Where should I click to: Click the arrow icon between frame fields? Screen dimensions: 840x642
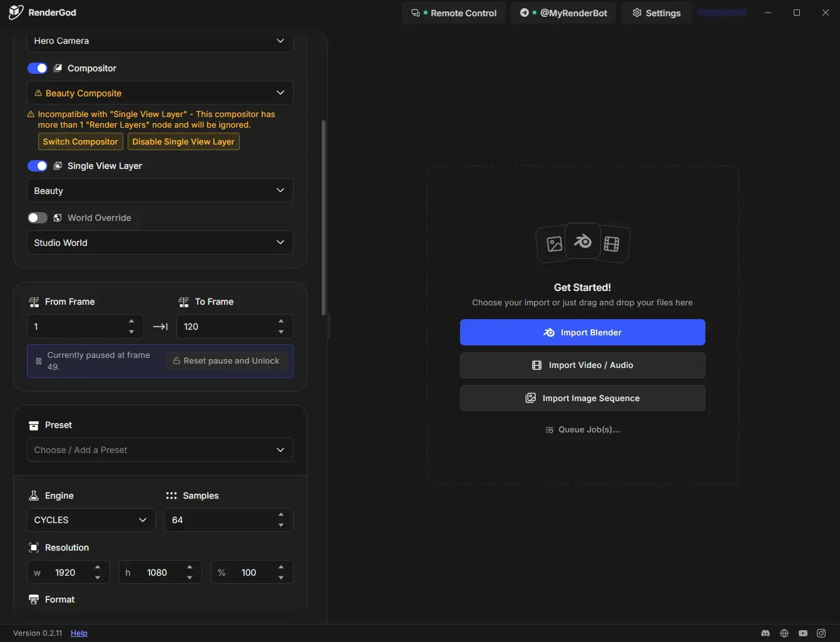[160, 327]
